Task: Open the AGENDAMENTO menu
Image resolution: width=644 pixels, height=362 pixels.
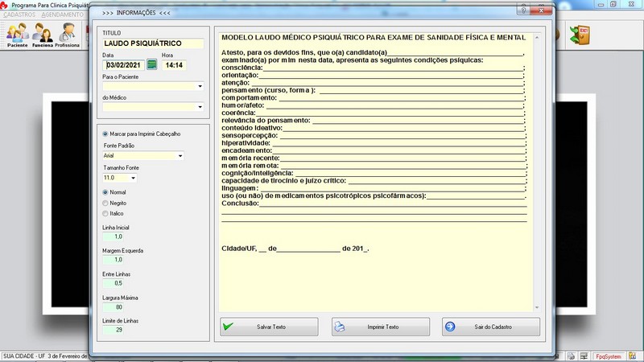Action: 61,14
